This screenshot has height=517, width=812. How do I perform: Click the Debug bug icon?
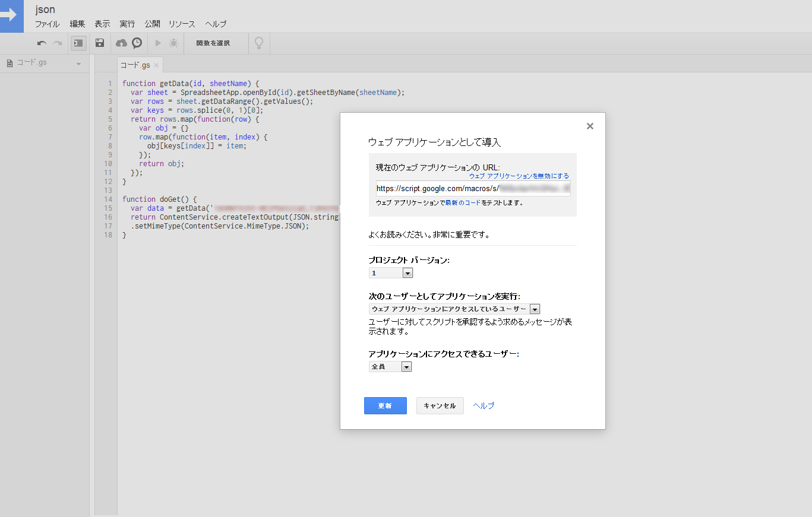173,43
